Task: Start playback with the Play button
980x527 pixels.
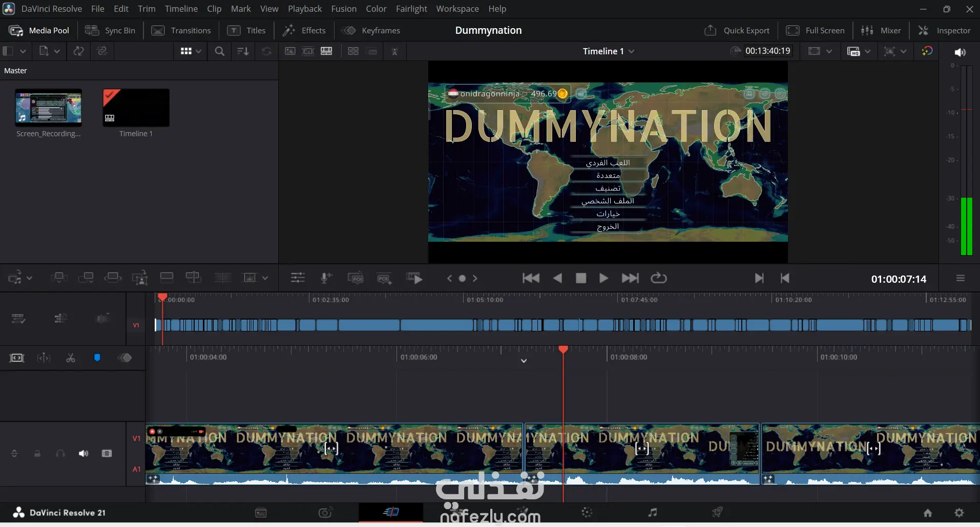Action: [603, 278]
